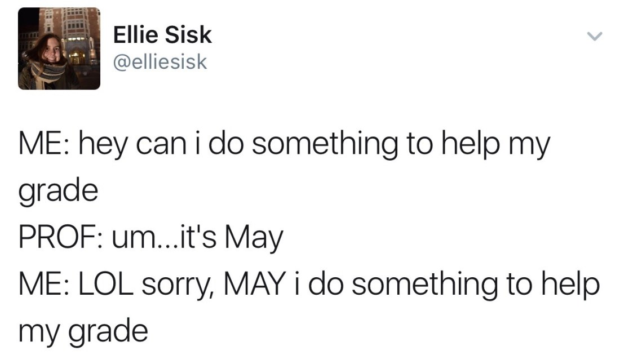The height and width of the screenshot is (364, 620).
Task: Click Ellie Sisk's profile photo
Action: 59,48
